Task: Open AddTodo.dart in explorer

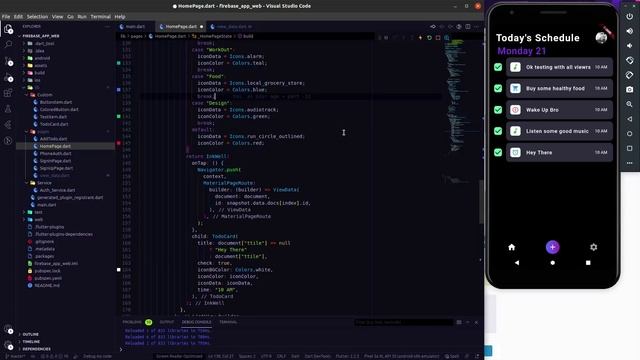Action: click(x=53, y=139)
